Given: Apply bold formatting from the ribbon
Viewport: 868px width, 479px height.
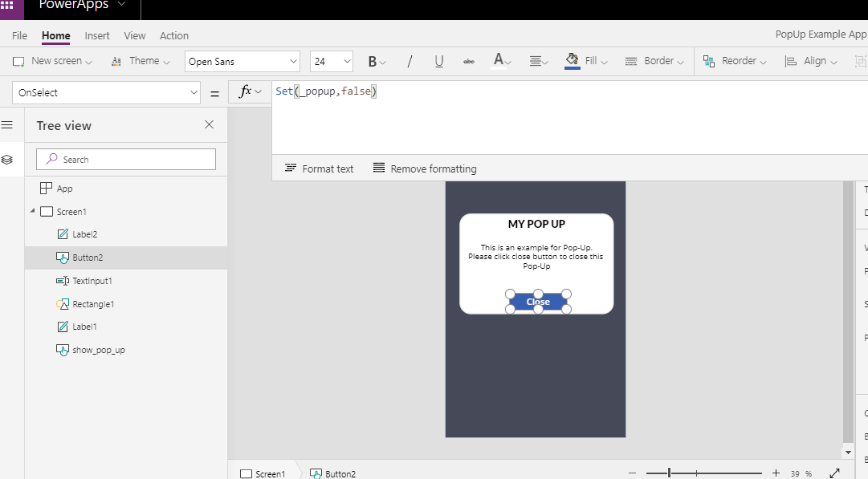Looking at the screenshot, I should click(374, 61).
